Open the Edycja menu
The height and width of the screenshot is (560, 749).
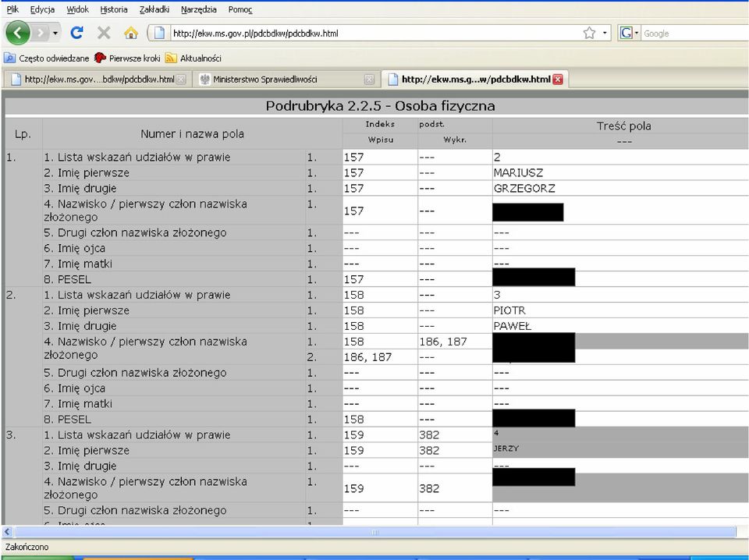click(x=42, y=9)
